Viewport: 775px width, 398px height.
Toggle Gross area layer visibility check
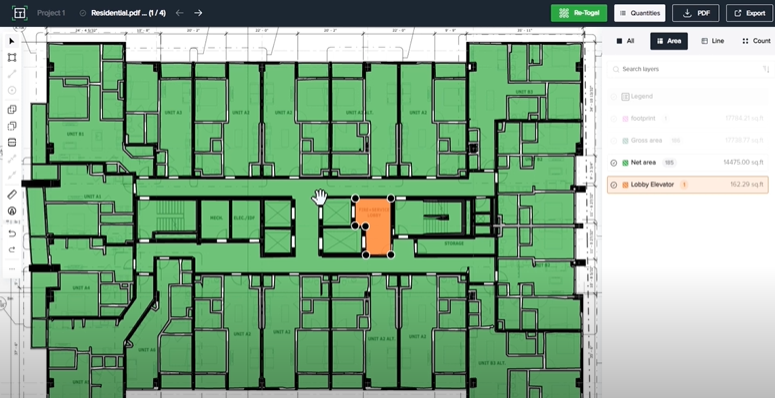click(613, 140)
